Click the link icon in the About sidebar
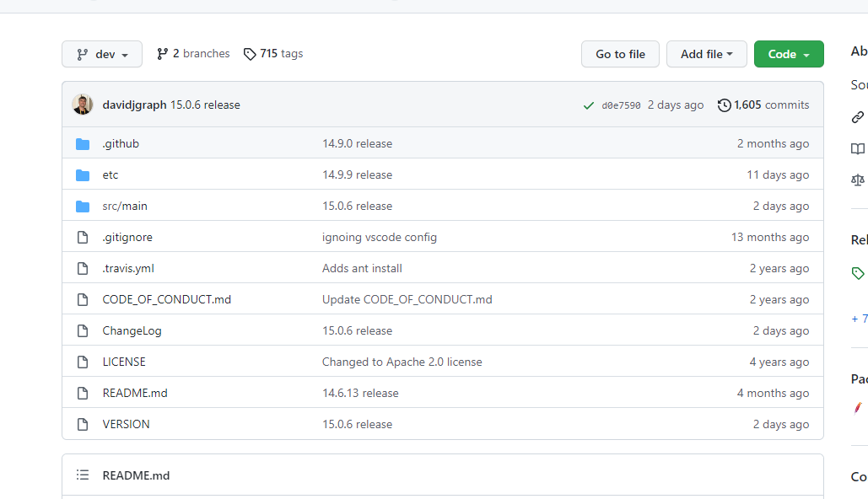Screen dimensions: 868x499 (858, 116)
